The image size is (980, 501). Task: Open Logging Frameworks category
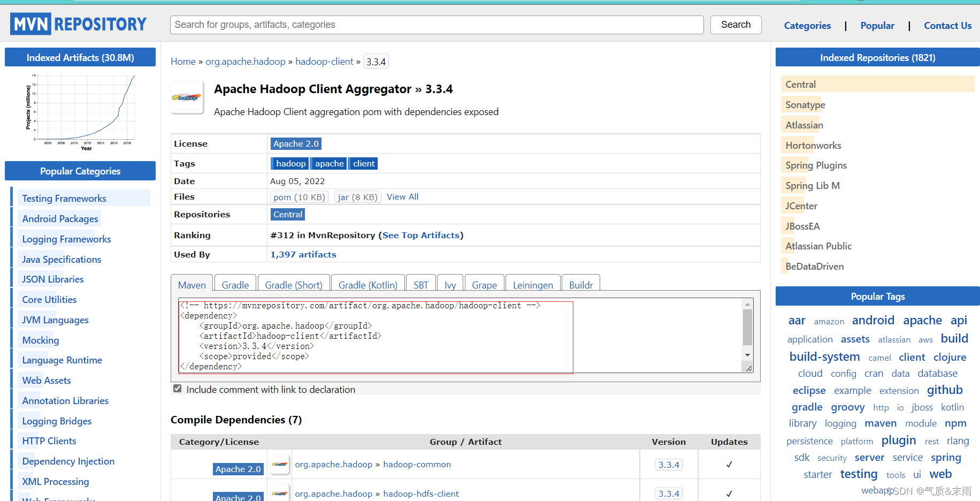coord(66,239)
